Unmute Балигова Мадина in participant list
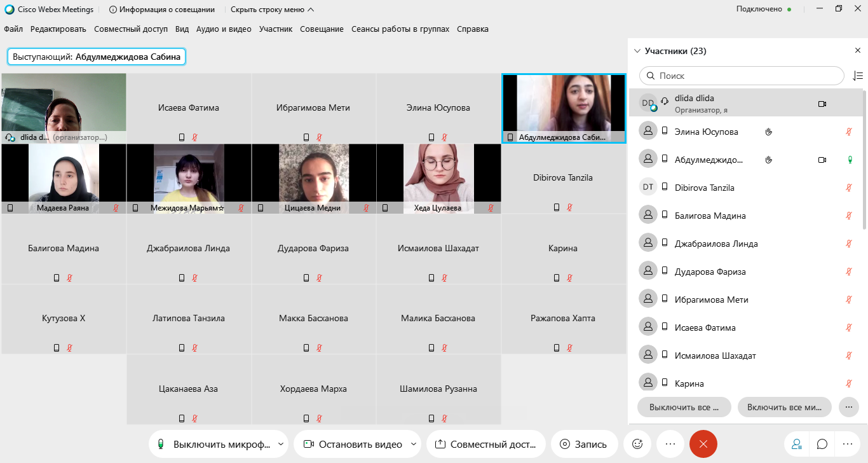The width and height of the screenshot is (868, 463). click(x=849, y=216)
